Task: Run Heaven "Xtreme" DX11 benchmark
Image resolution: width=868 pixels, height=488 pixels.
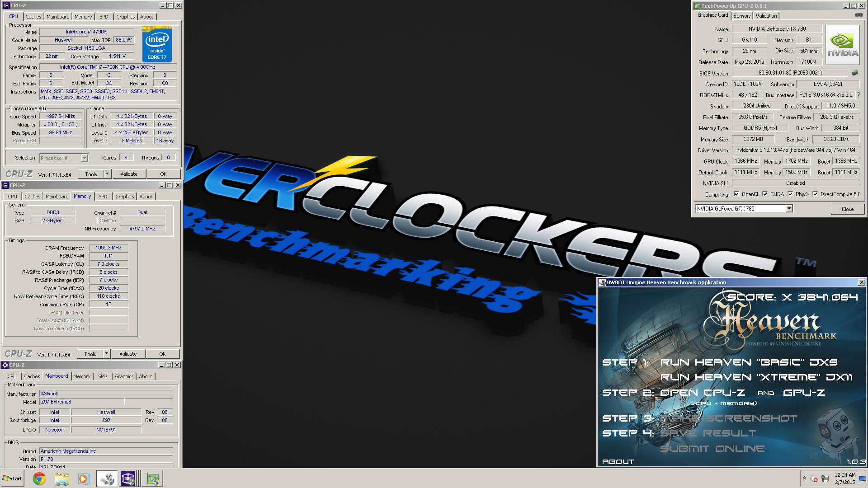Action: pos(756,377)
